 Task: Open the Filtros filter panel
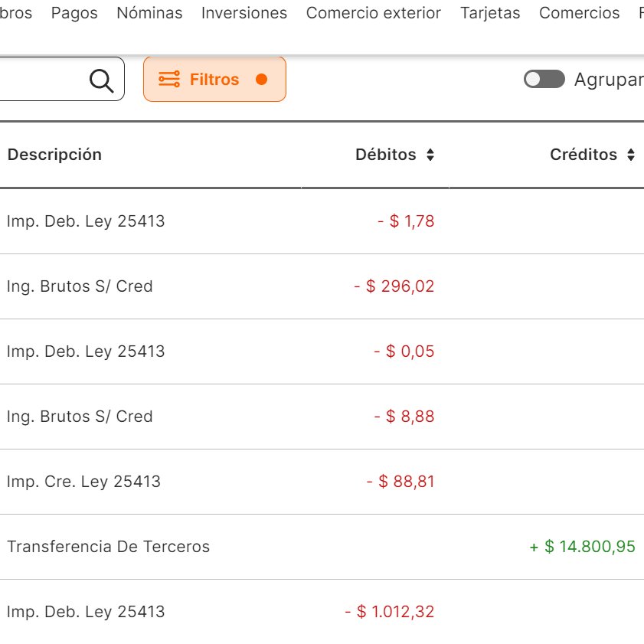point(214,80)
